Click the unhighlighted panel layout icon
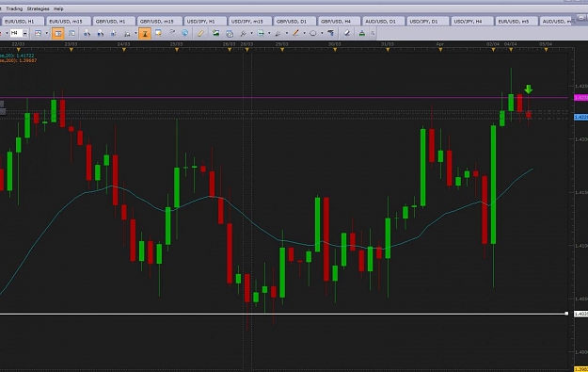The image size is (588, 372). coord(72,33)
